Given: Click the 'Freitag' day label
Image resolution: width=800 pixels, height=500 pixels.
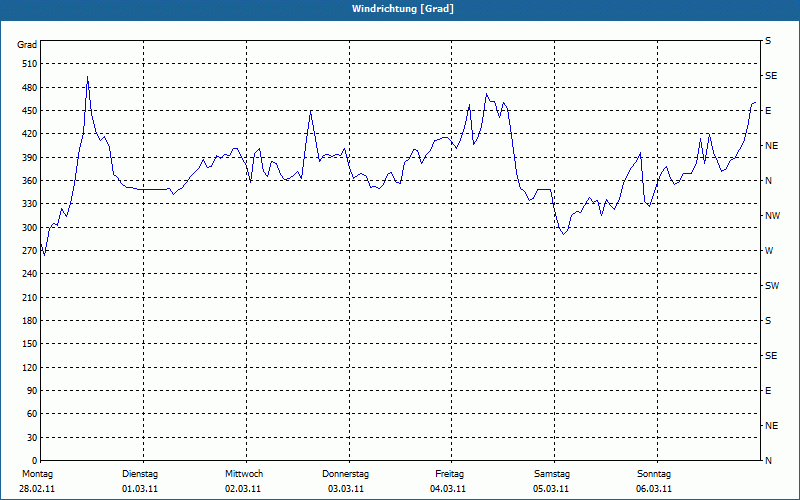Looking at the screenshot, I should pos(449,474).
